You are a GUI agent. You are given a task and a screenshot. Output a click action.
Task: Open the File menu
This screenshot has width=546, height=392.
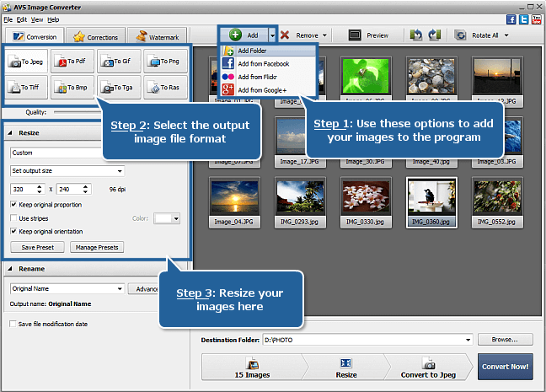(8, 20)
